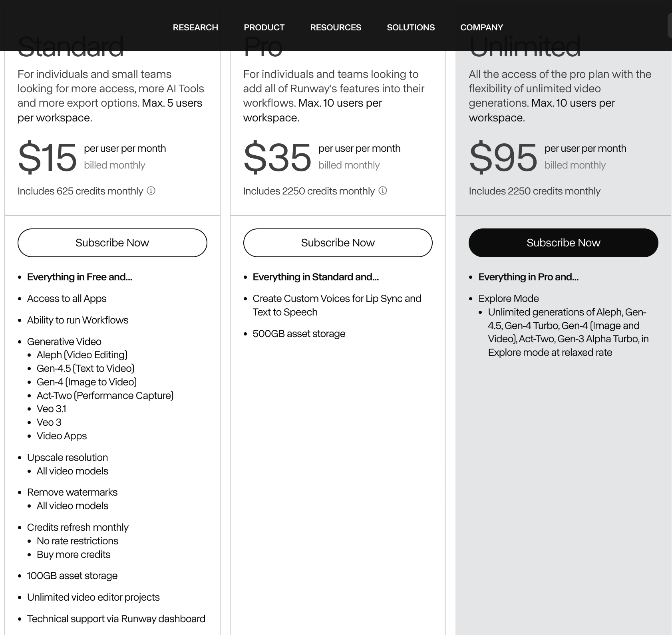
Task: Click the $95 Unlimited plan price
Action: point(503,157)
